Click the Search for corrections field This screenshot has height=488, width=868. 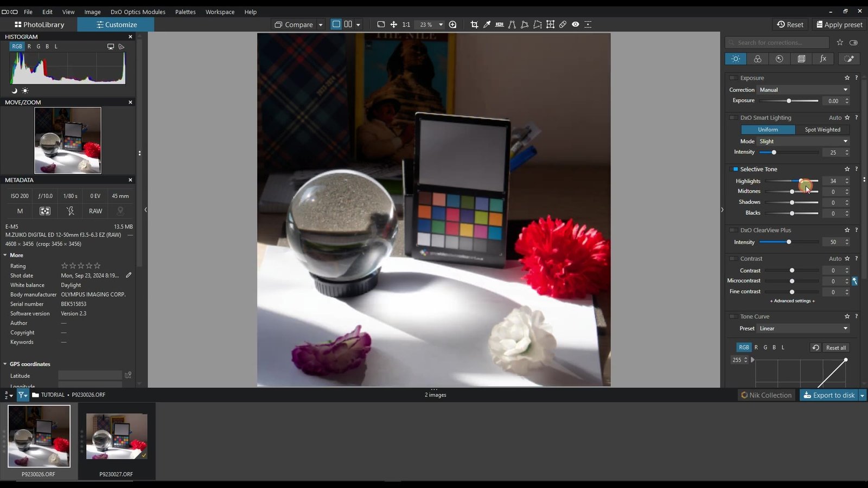coord(777,42)
